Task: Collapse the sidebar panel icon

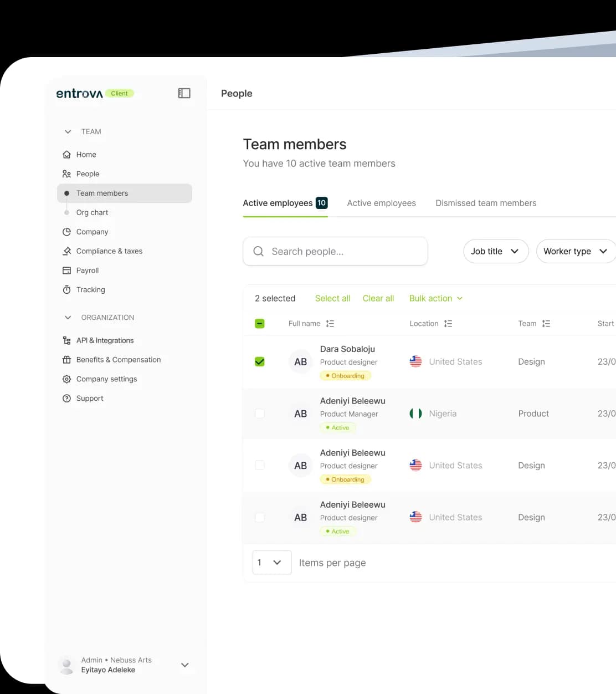Action: 184,93
